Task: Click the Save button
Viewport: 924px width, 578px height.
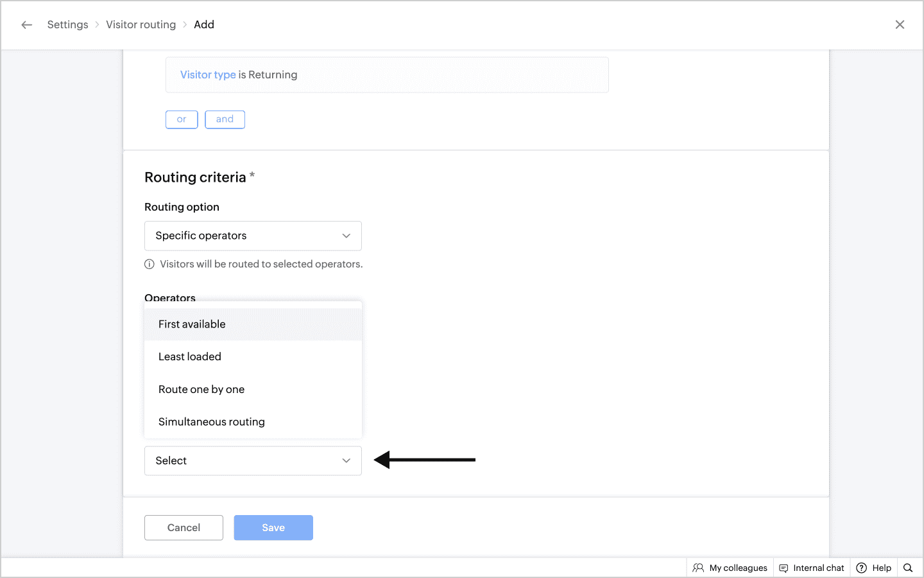Action: tap(273, 527)
